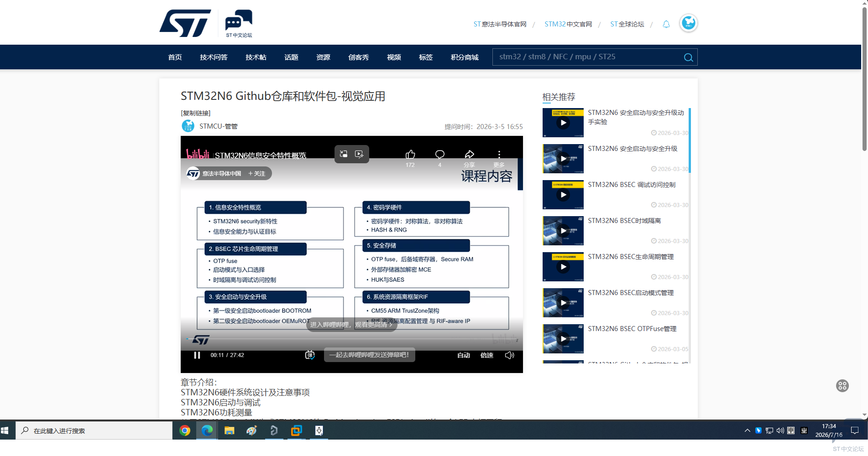Image resolution: width=868 pixels, height=456 pixels.
Task: Open thumbnail for STM32N6 BSEC OTPFuse管理
Action: [x=563, y=339]
